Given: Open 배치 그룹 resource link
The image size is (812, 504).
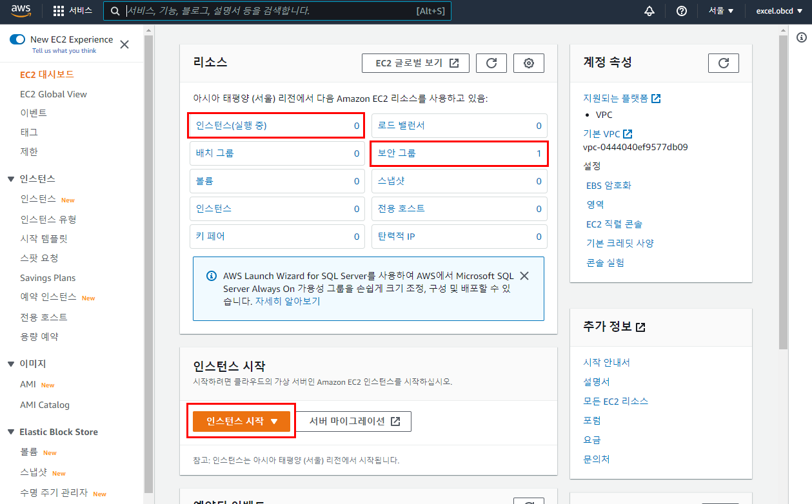Looking at the screenshot, I should [215, 153].
